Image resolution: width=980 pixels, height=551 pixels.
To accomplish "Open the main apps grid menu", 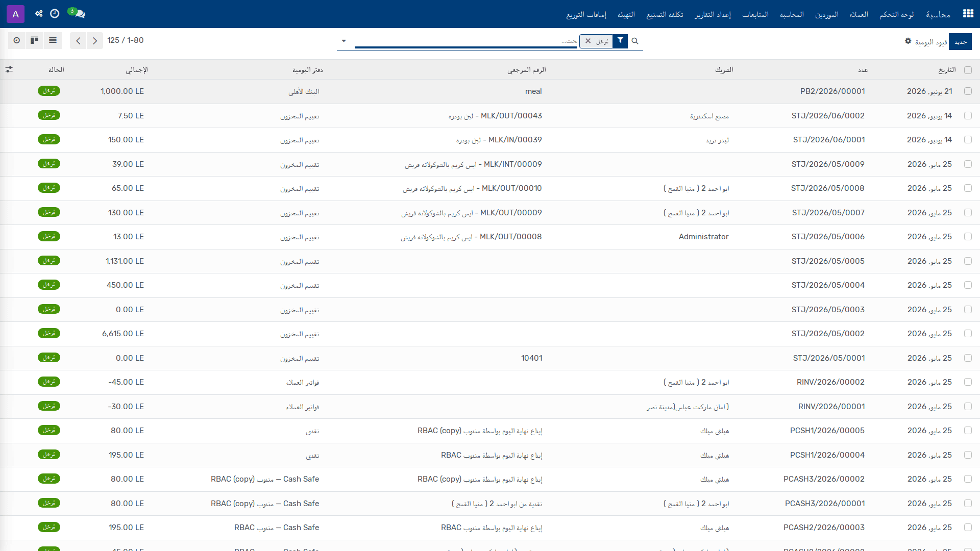I will pyautogui.click(x=968, y=14).
